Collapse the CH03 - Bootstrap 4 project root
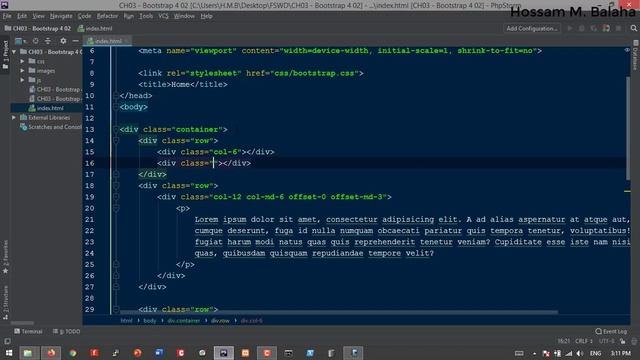The width and height of the screenshot is (640, 360). 15,52
